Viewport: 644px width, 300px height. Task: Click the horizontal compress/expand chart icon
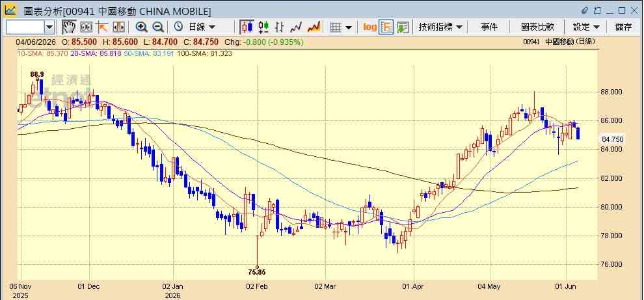(x=118, y=27)
